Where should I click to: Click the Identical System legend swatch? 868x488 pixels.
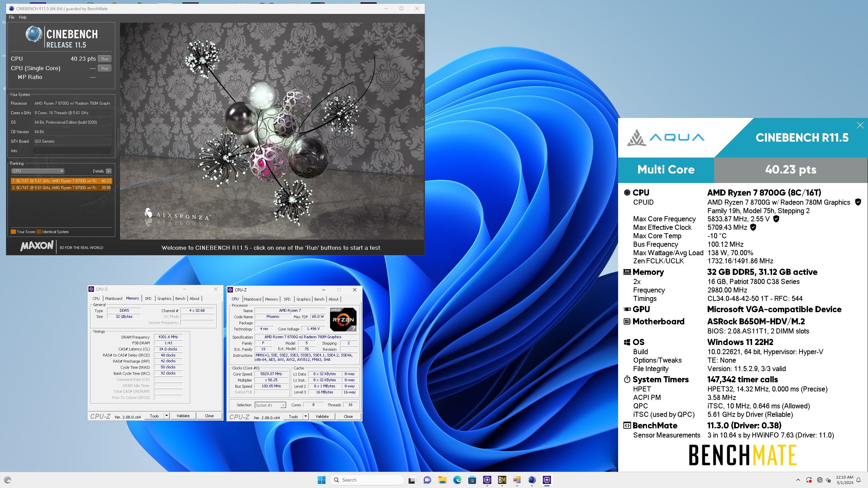tap(39, 232)
